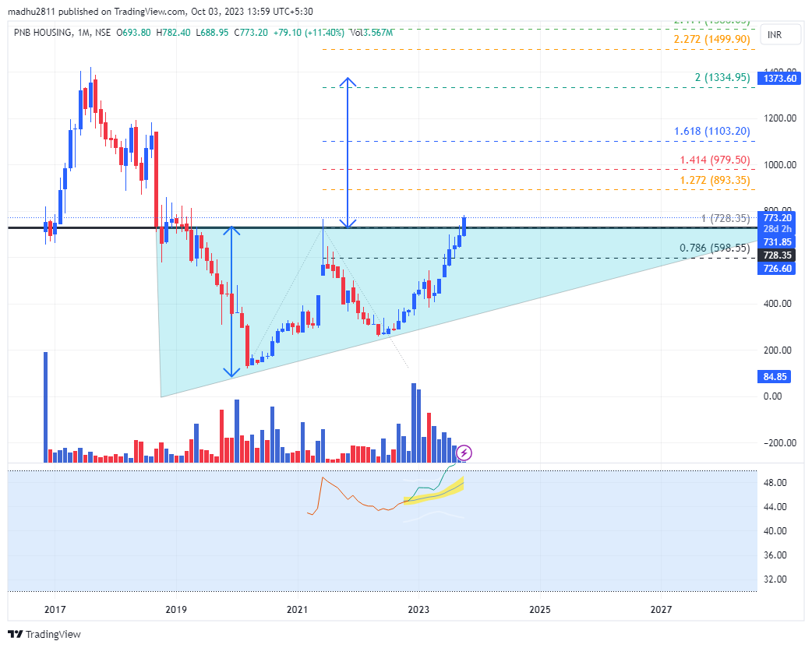
Task: Click the opening price O693.80 value
Action: tap(133, 33)
